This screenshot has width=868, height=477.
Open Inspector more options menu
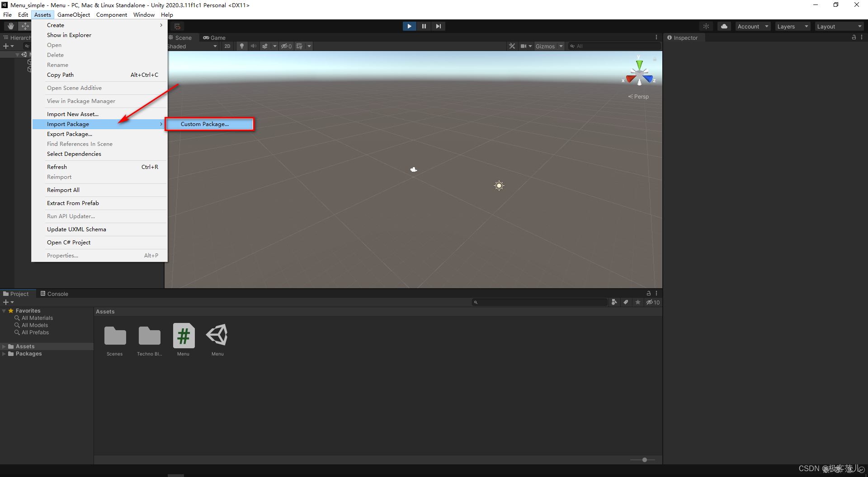point(862,37)
